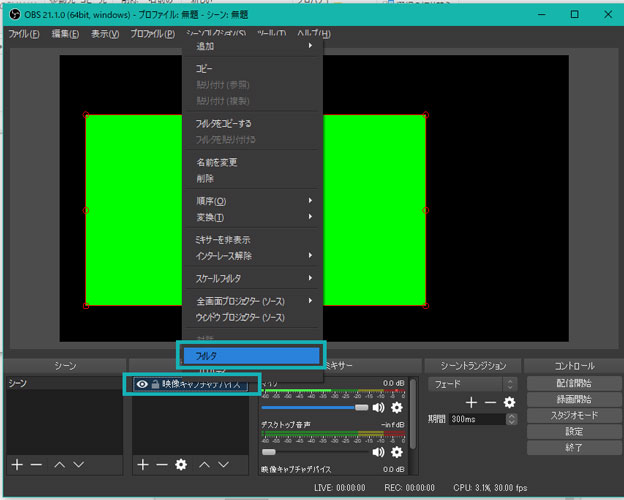
Task: Expand the 順序(O) submenu
Action: coord(252,201)
